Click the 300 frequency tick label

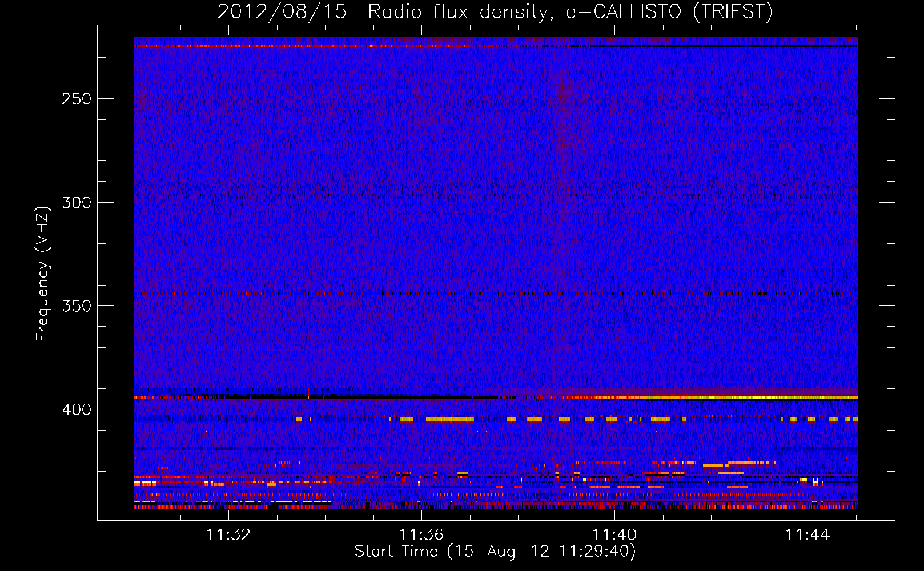coord(77,203)
